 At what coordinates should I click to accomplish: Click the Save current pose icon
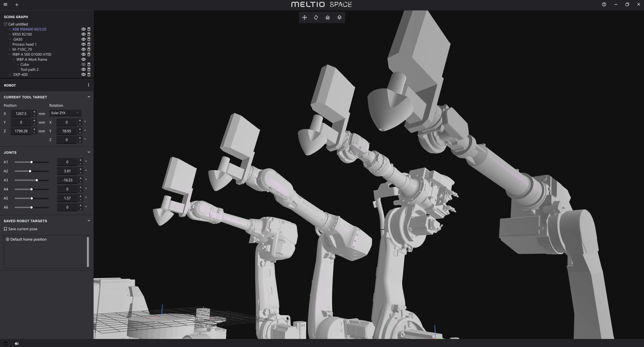(5, 229)
